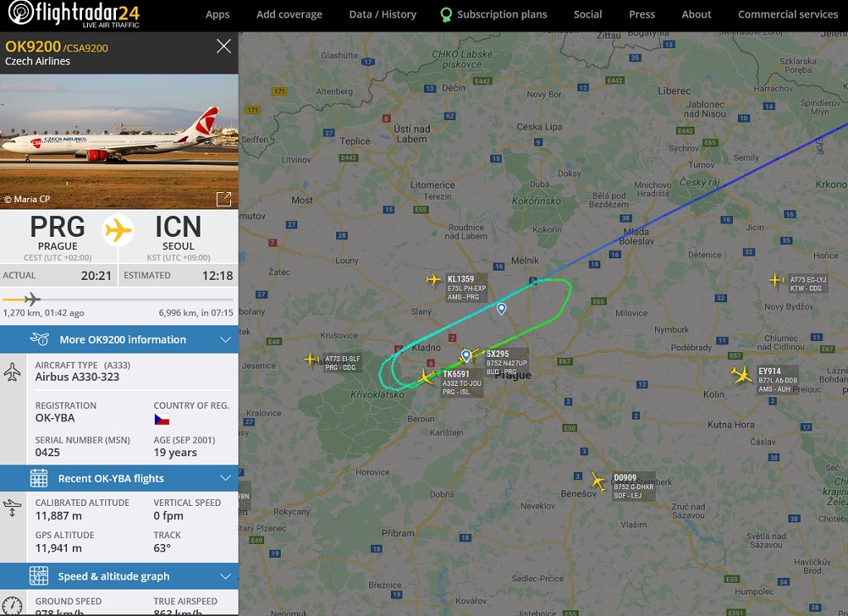Click the flight progress bar plane marker
This screenshot has width=848, height=616.
click(x=32, y=299)
